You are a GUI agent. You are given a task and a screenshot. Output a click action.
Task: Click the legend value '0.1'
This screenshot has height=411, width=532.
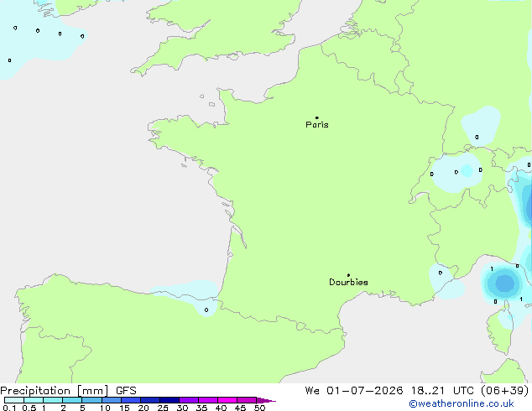click(9, 408)
